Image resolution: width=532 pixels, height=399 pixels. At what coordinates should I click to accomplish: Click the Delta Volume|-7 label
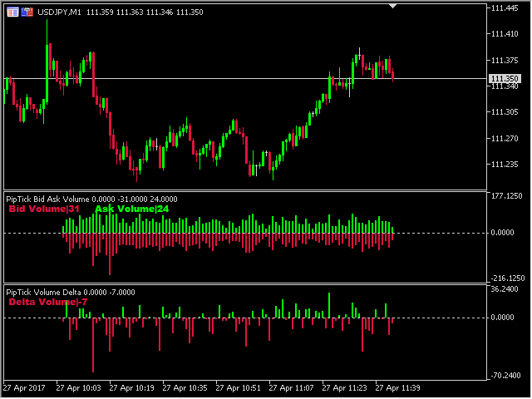(x=48, y=302)
